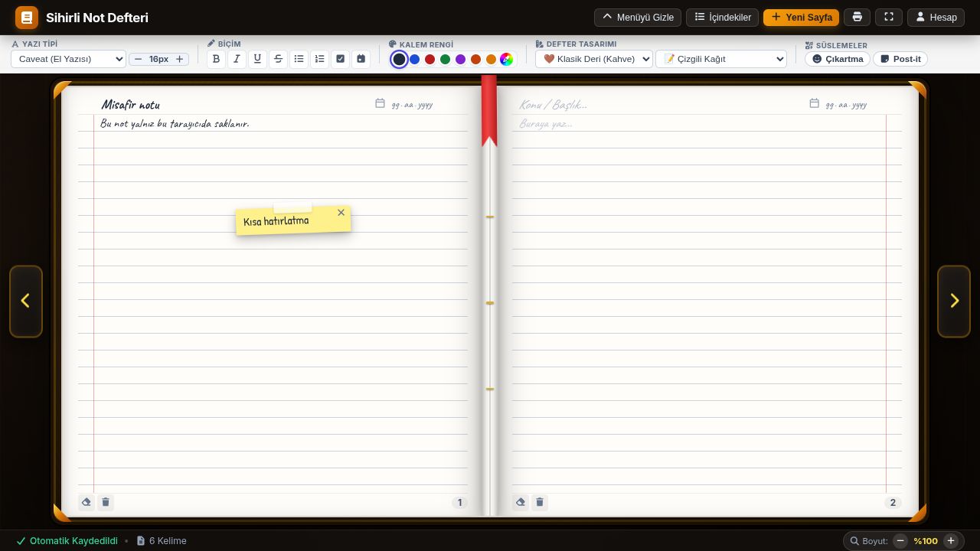Zoom in using Boyut plus button

tap(951, 541)
